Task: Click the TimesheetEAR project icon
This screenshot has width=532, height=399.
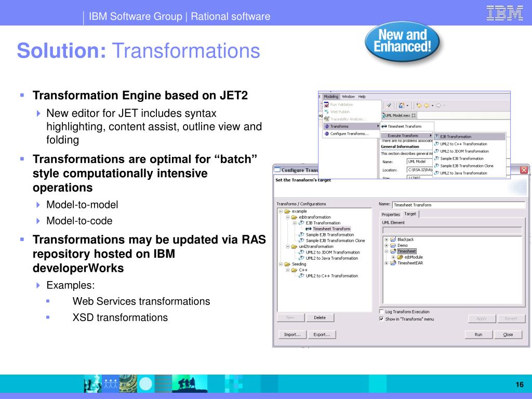Action: tap(393, 263)
